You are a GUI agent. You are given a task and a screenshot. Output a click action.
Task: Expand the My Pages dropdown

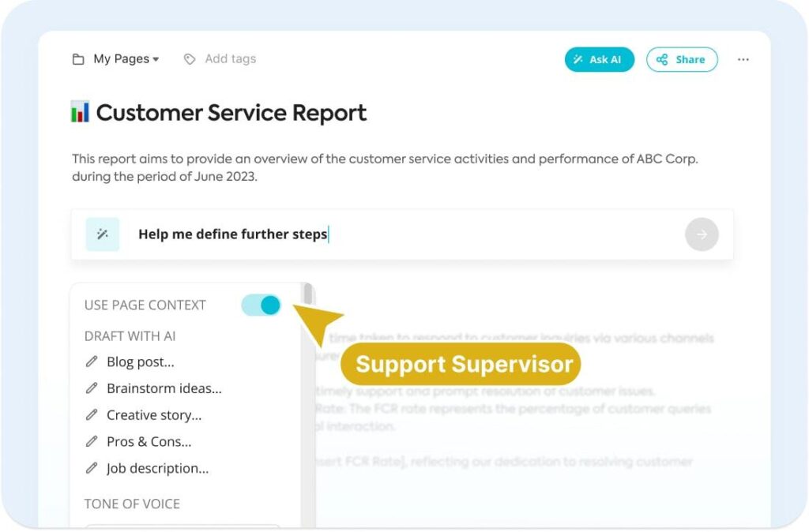pos(126,58)
